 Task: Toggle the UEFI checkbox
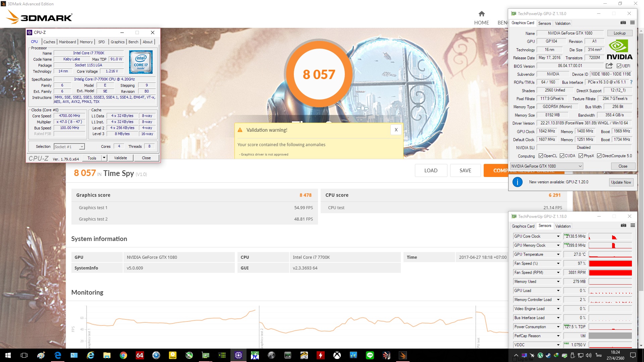click(x=619, y=66)
